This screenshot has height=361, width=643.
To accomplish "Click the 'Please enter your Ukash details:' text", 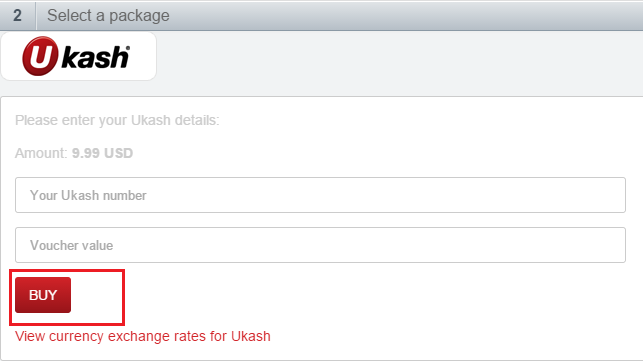I will coord(117,120).
